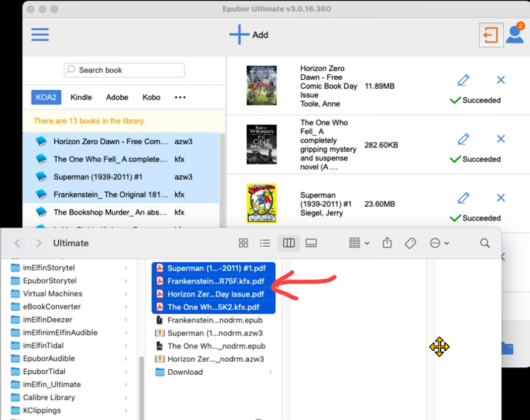The height and width of the screenshot is (420, 530).
Task: Select Superman (1939-2011) #1 in library
Action: point(121,177)
